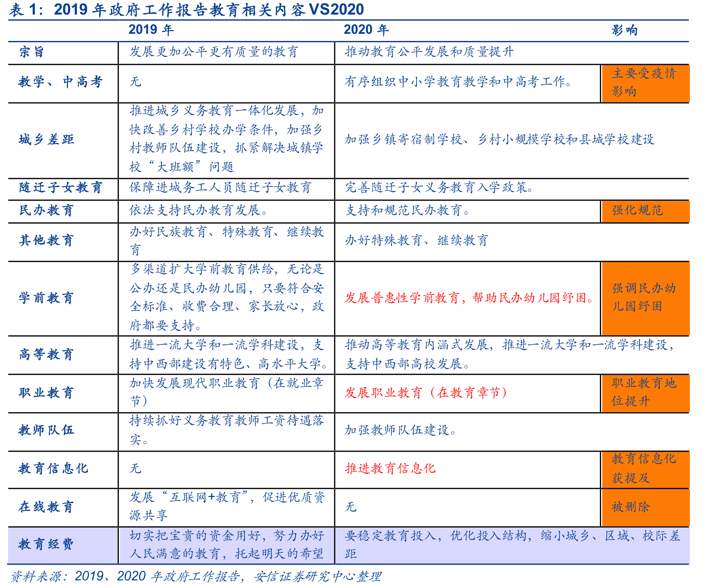Click the orange cell '职业教育地位提升'

coord(645,393)
